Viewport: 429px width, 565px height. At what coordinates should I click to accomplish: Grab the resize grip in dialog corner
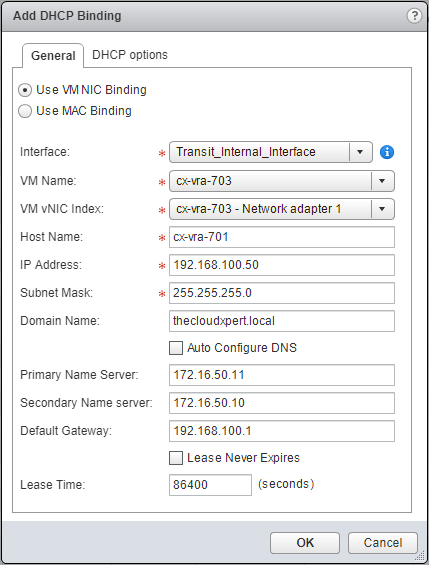tap(420, 556)
